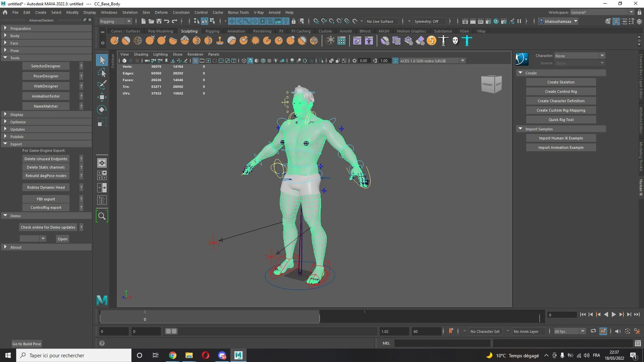Click the pause IPR render icon
The height and width of the screenshot is (362, 644).
(519, 21)
